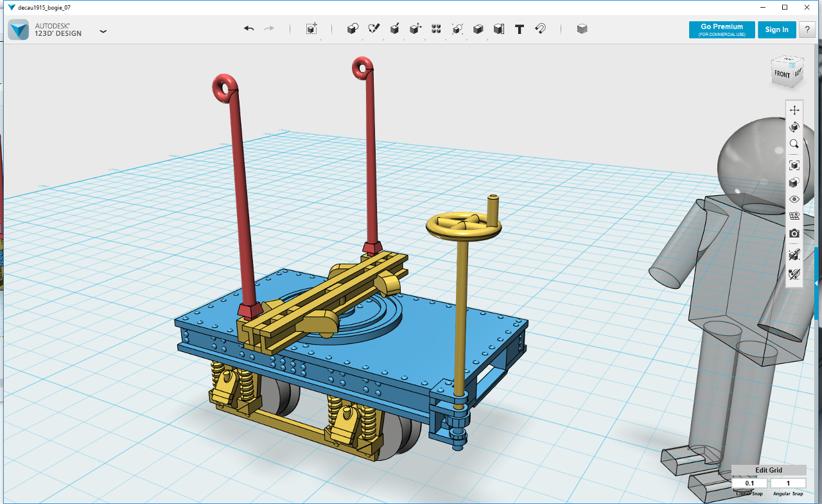Open the Combine tool menu
This screenshot has height=504, width=822.
pos(478,29)
